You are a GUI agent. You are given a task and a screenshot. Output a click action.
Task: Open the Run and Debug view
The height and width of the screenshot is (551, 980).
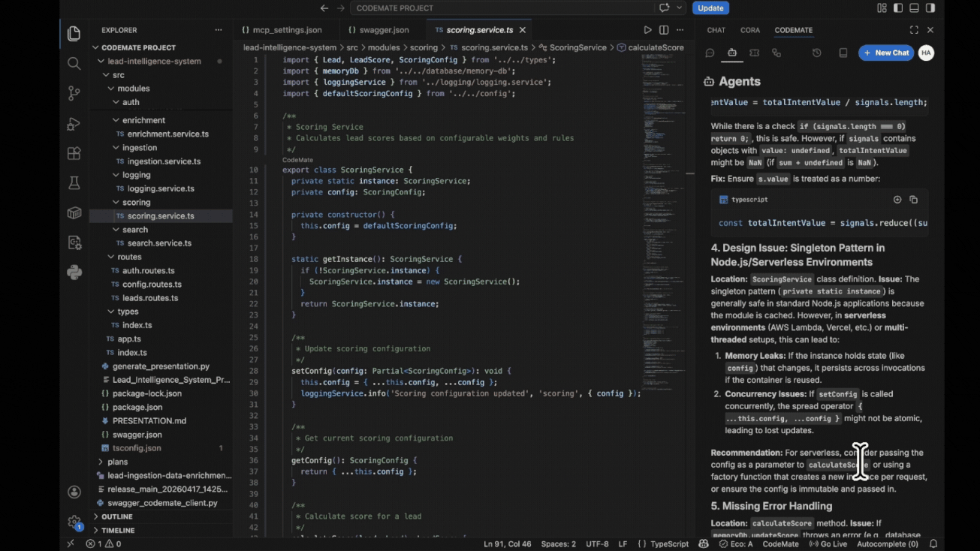tap(74, 124)
